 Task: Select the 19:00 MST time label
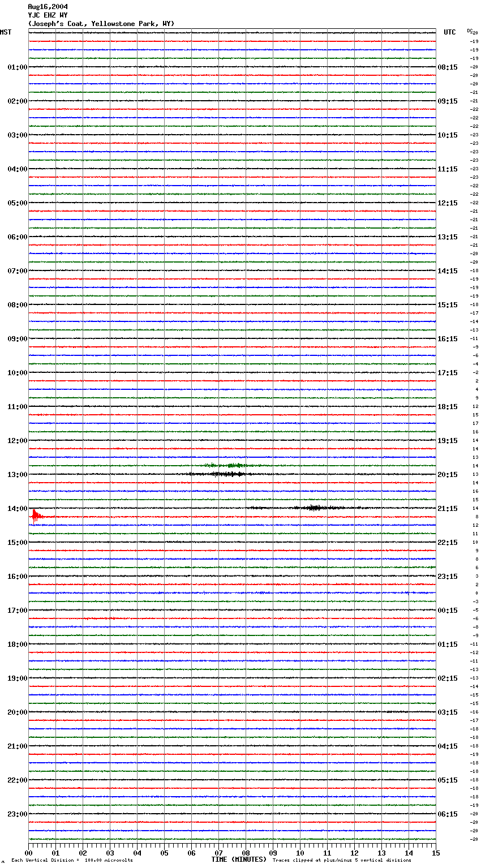coord(17,678)
